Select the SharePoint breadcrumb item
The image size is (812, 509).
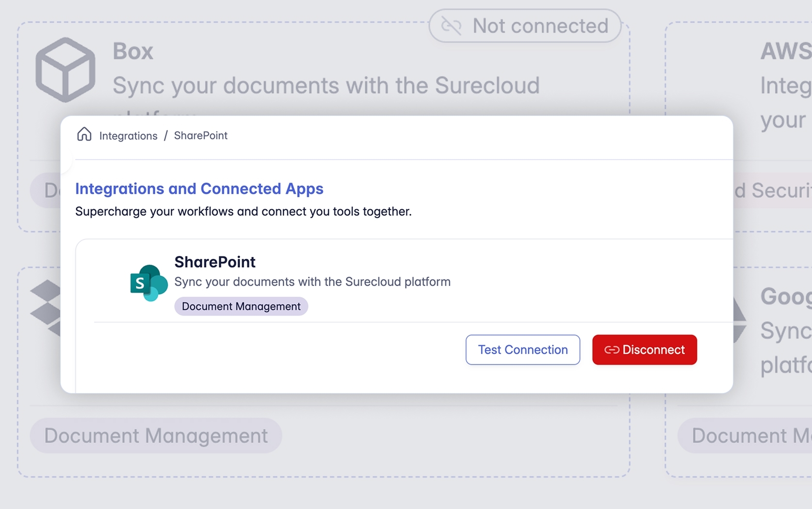coord(200,136)
